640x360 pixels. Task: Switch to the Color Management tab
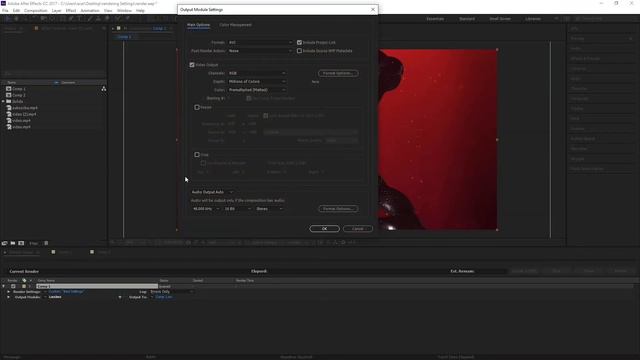(x=235, y=25)
